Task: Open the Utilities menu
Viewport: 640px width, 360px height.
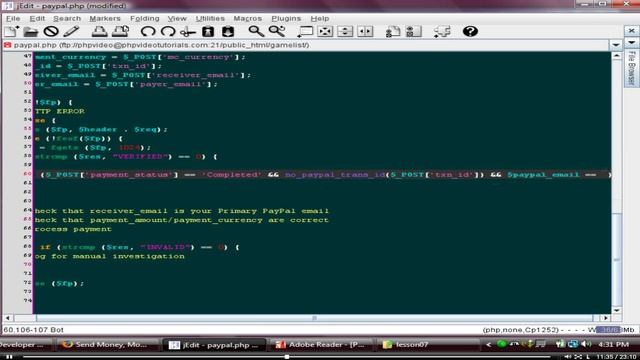Action: 210,18
